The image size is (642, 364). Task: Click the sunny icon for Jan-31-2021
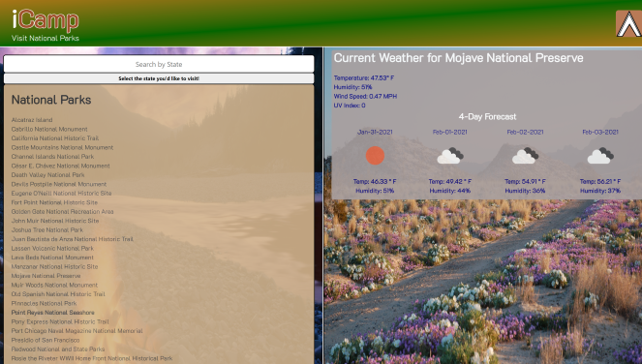pos(375,156)
